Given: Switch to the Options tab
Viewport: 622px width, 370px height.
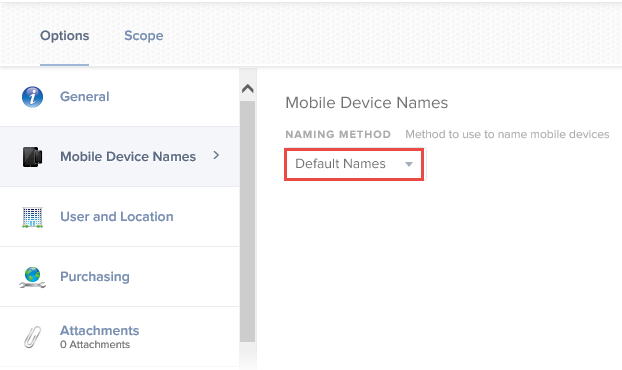Looking at the screenshot, I should 64,36.
